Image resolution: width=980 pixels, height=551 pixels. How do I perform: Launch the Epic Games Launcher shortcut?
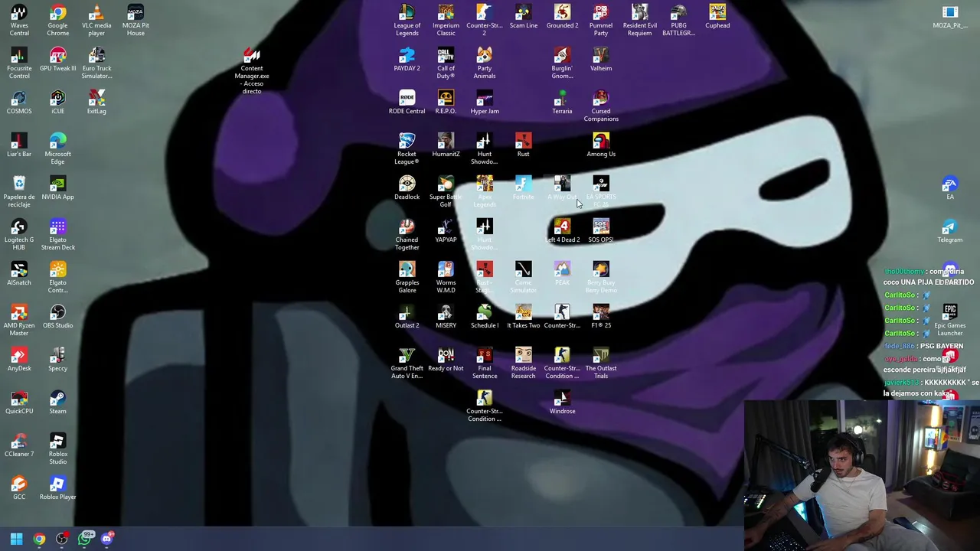click(x=950, y=320)
